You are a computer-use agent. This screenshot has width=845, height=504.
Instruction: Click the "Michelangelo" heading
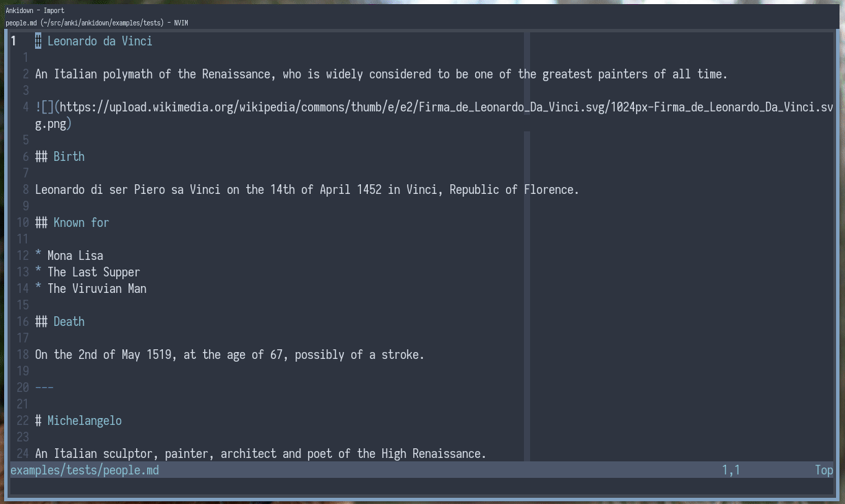coord(84,421)
